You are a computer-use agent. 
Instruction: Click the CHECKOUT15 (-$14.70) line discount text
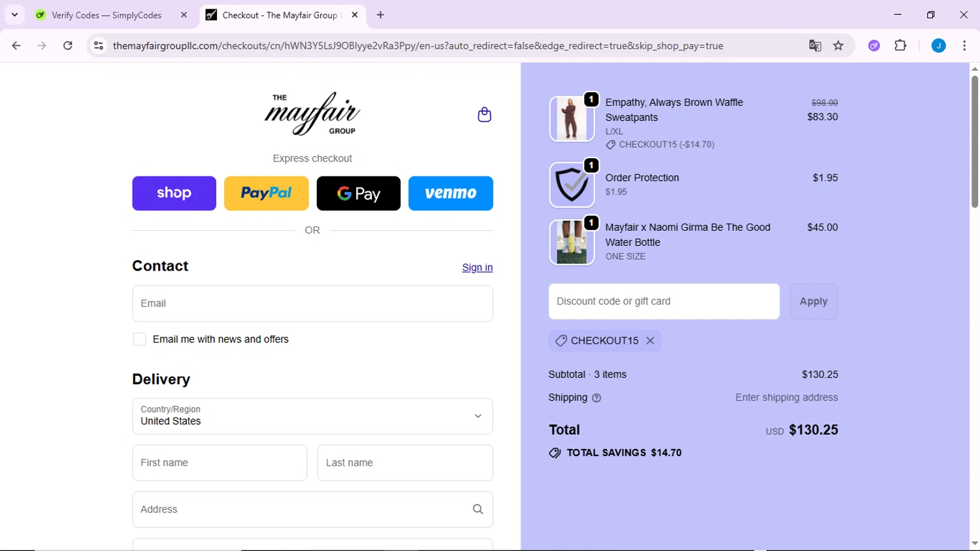tap(666, 144)
